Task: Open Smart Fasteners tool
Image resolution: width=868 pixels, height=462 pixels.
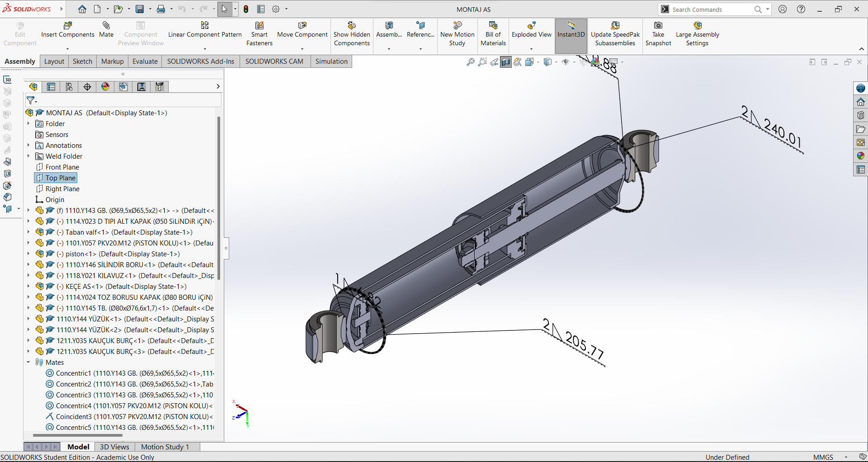Action: pyautogui.click(x=259, y=34)
